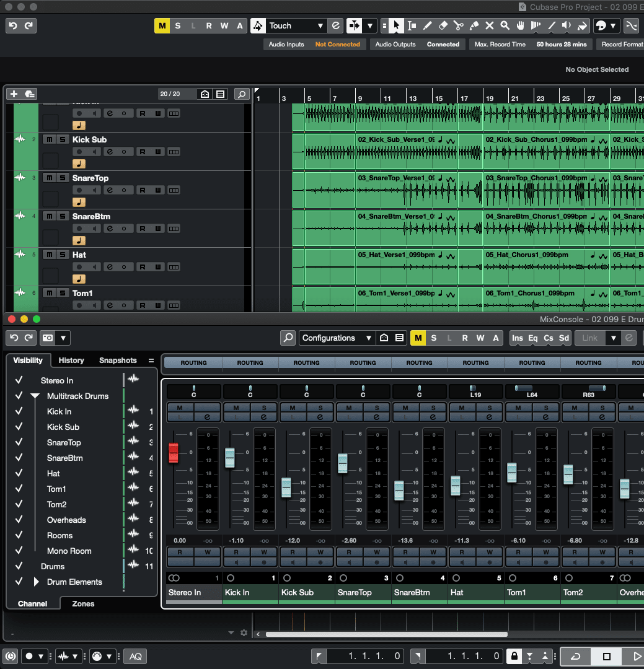644x669 pixels.
Task: Click the red Stereo In fader
Action: click(x=174, y=452)
